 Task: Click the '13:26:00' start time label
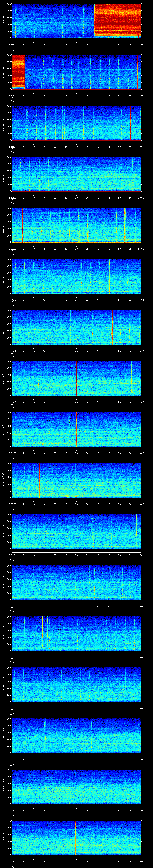click(x=12, y=555)
